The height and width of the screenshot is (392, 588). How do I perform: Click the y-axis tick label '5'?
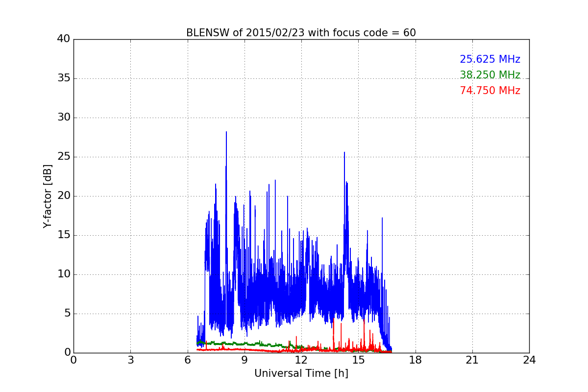67,314
